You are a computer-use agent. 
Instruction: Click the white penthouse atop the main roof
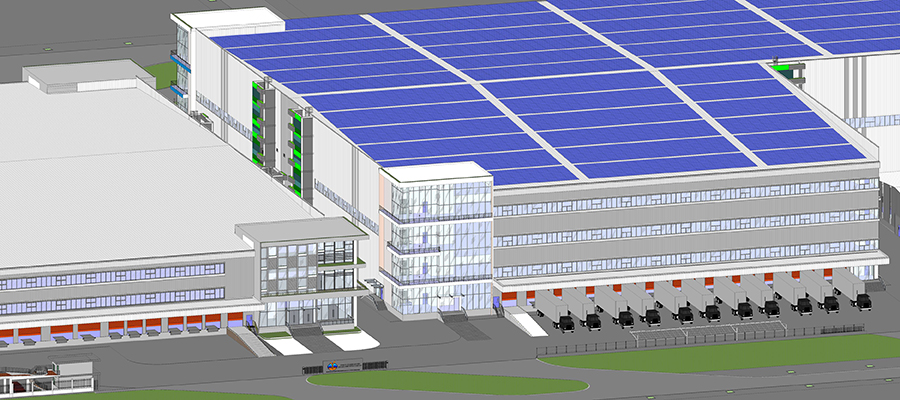[228, 18]
